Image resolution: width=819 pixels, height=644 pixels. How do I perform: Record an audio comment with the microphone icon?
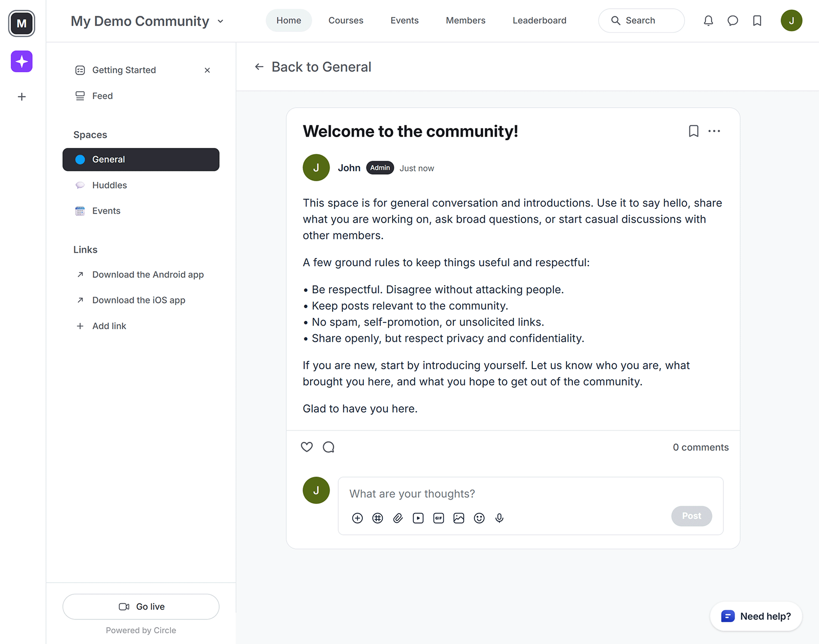coord(499,518)
